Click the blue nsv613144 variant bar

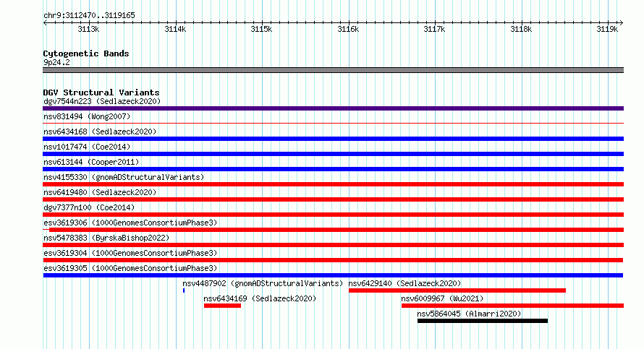[333, 169]
